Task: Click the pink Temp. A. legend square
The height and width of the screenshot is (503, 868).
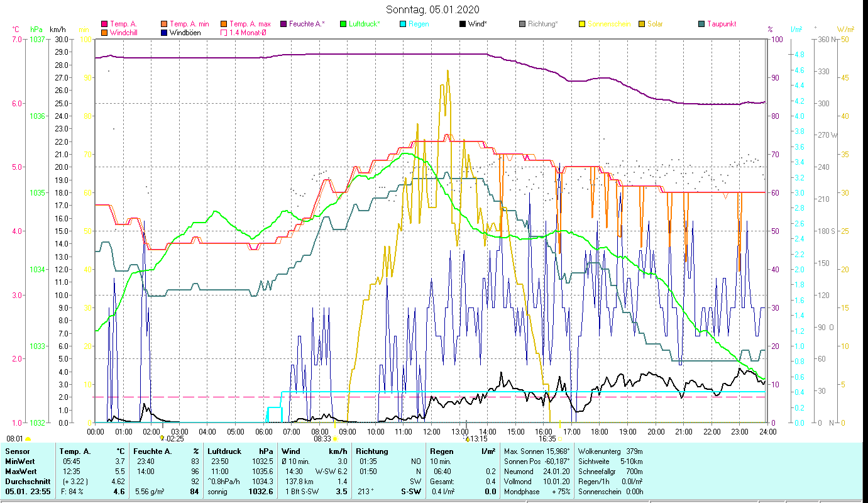Action: (x=104, y=25)
